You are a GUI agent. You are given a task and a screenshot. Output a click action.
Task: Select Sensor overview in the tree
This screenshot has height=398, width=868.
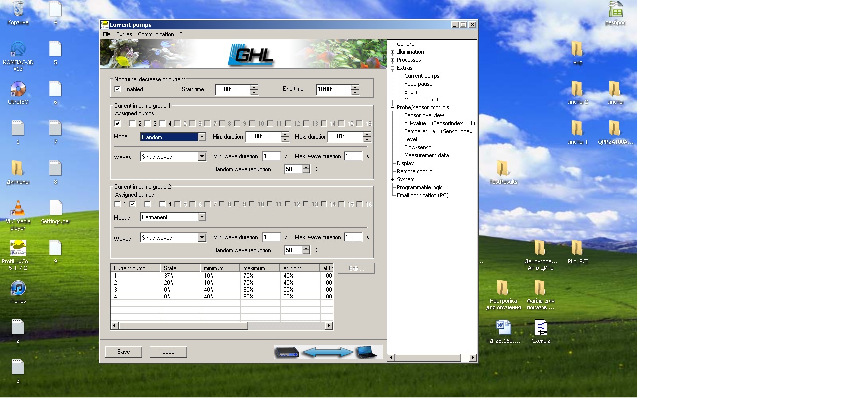coord(424,115)
